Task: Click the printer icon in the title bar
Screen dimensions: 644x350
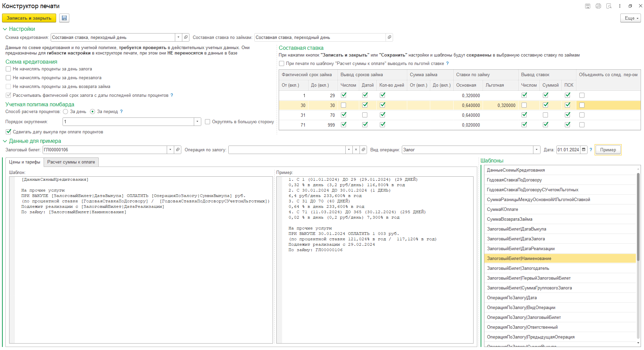Action: 598,6
